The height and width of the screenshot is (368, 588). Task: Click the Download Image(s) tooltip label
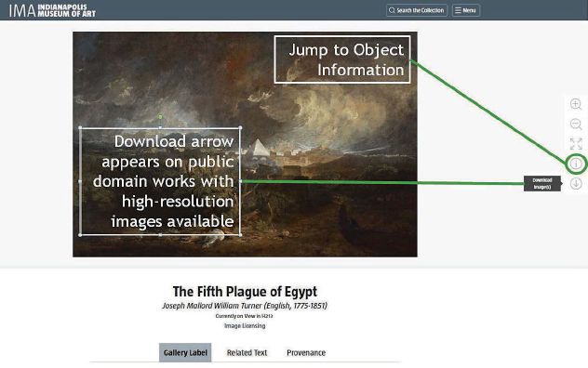tap(542, 184)
